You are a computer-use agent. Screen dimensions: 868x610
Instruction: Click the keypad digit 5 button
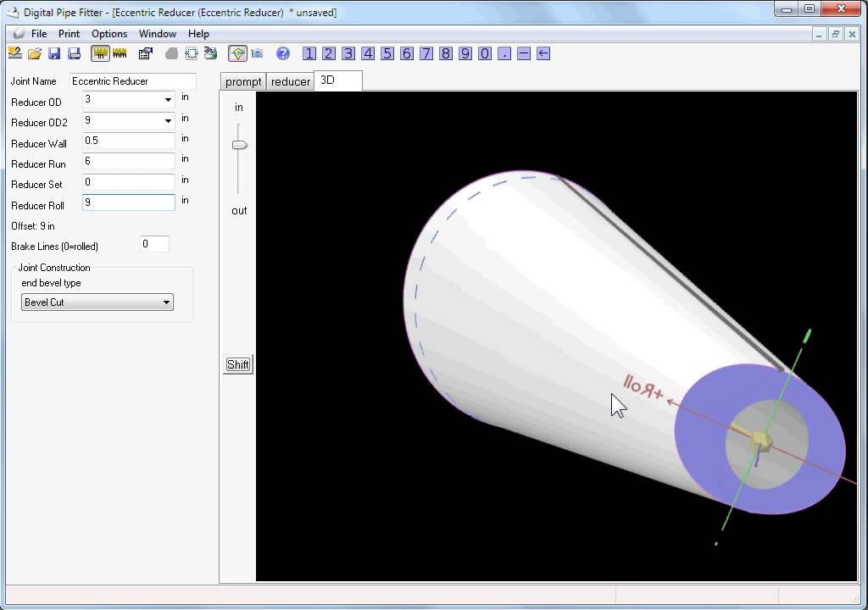[x=387, y=53]
